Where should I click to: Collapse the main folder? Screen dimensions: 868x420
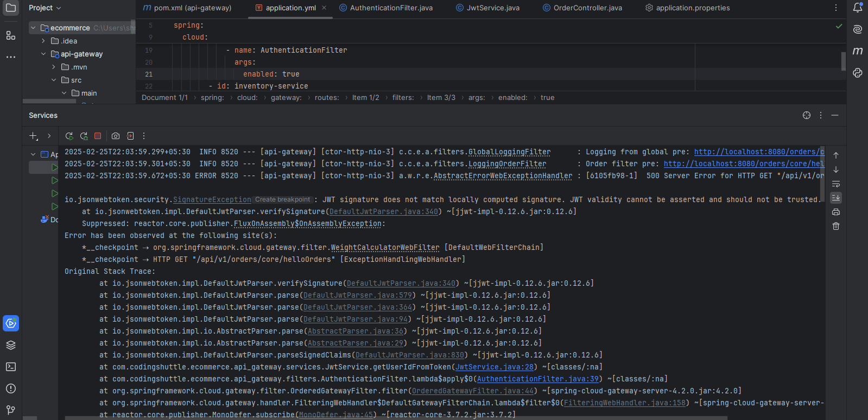coord(64,93)
